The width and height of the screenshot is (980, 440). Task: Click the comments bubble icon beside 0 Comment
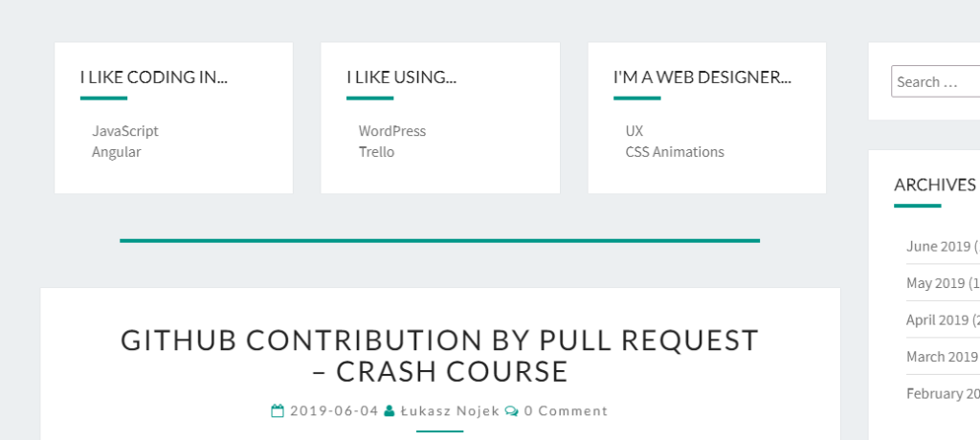tap(512, 411)
